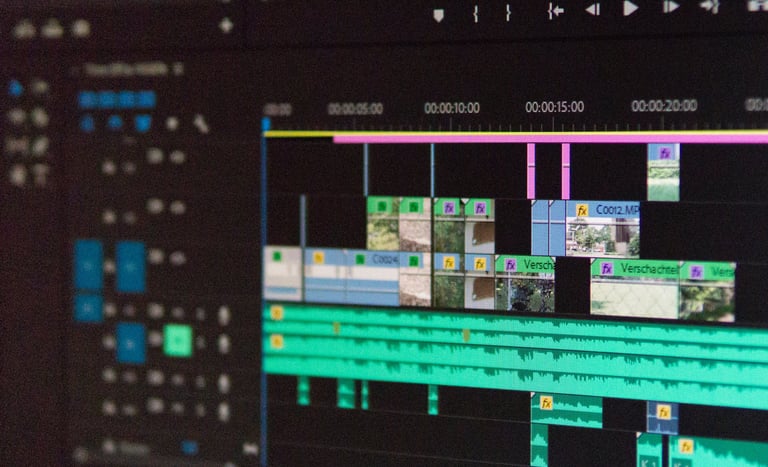
Task: Click the Go to In point button
Action: 555,11
